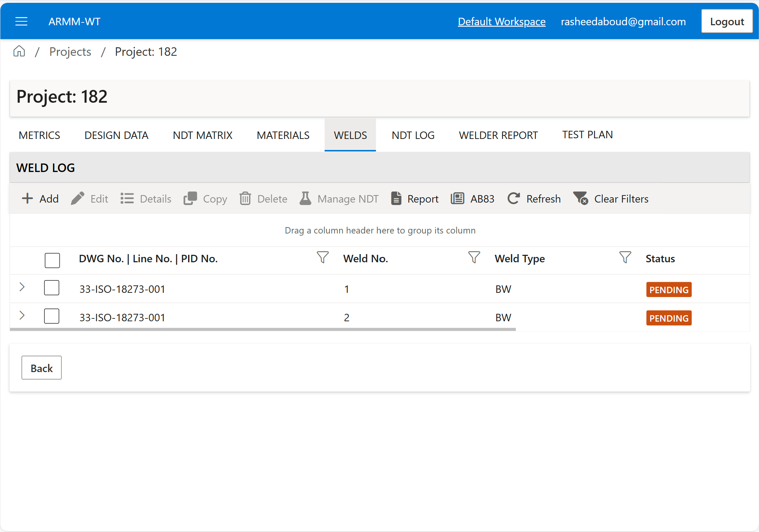Image resolution: width=759 pixels, height=532 pixels.
Task: Sort by the Weld Type column header
Action: coord(520,259)
